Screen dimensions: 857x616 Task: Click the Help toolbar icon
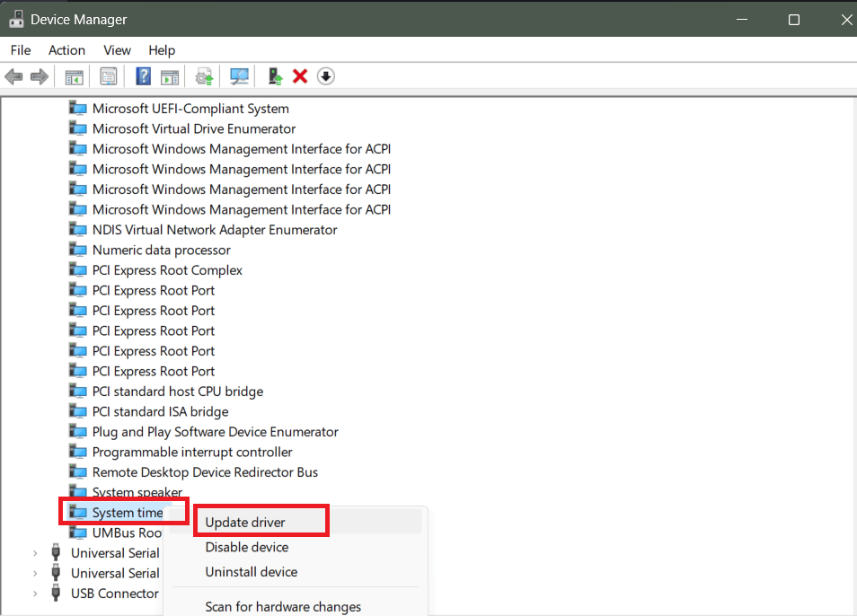pos(143,76)
